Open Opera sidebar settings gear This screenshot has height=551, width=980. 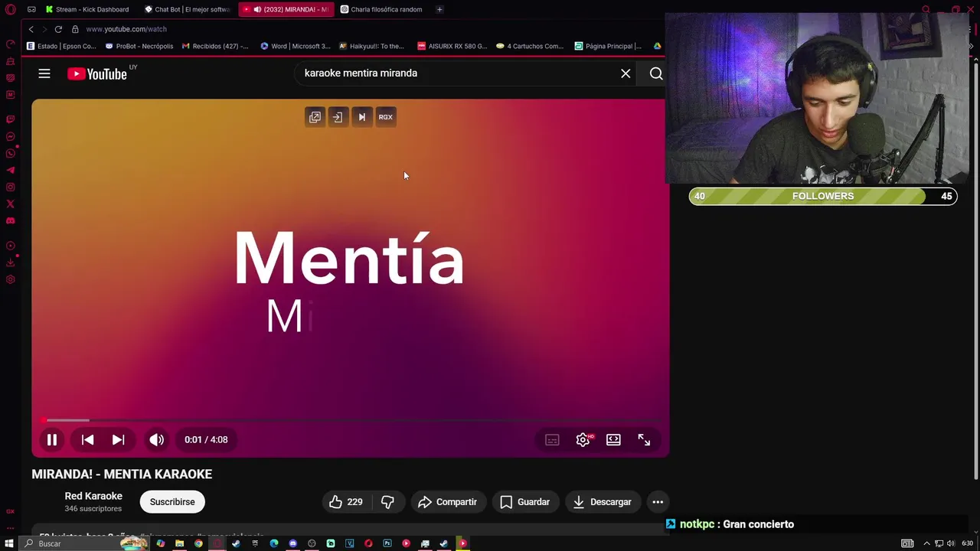pos(11,279)
